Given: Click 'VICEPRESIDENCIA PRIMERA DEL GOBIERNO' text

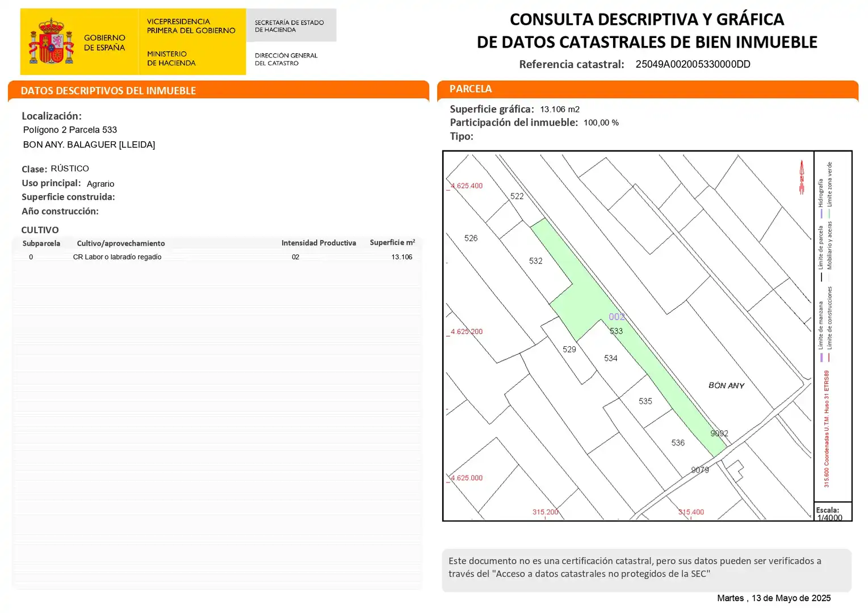Looking at the screenshot, I should point(191,26).
